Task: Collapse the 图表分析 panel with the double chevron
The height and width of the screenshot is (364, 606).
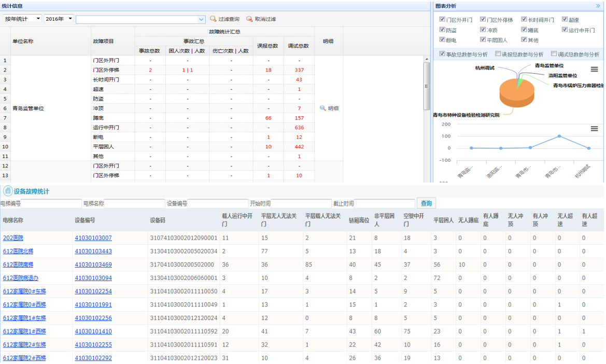Action: (x=598, y=6)
